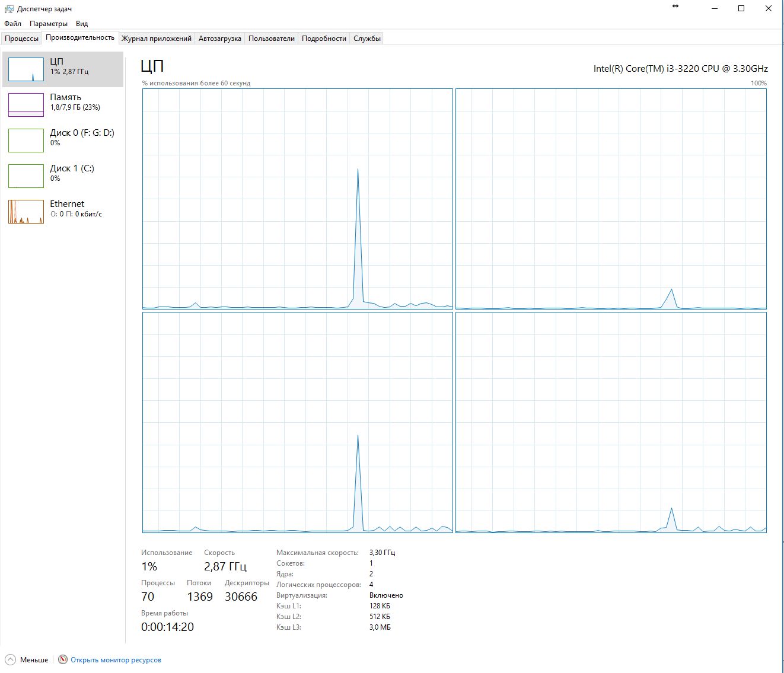Click the Resource Monitor icon
The height and width of the screenshot is (673, 784).
(63, 660)
